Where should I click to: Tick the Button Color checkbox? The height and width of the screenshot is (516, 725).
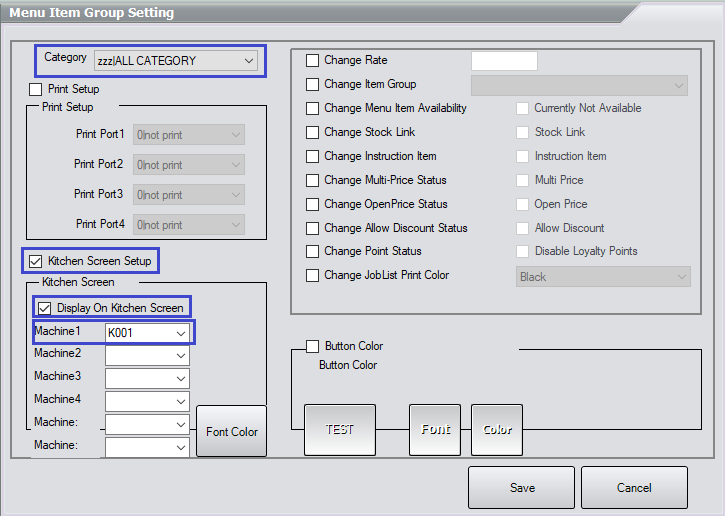click(x=313, y=346)
